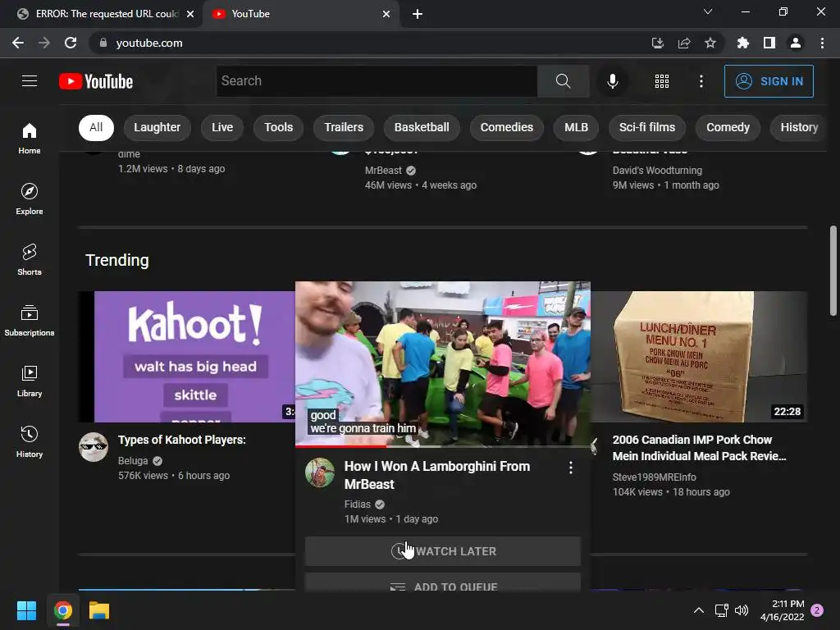Open Windows Start menu
The width and height of the screenshot is (840, 630).
point(26,610)
